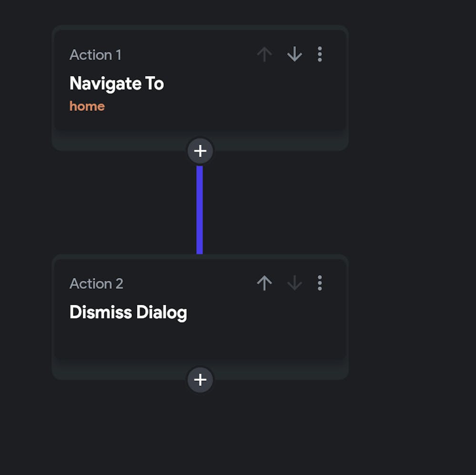
Task: Open Action 1 three-dot options menu
Action: click(x=319, y=55)
